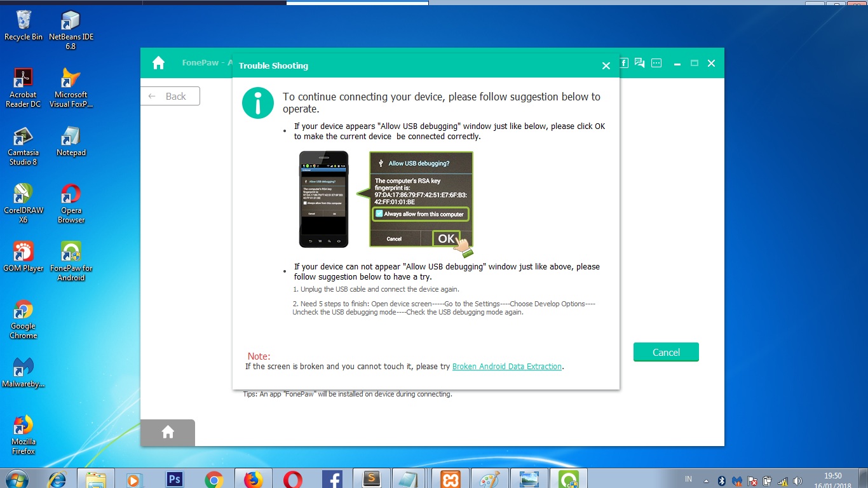Screen dimensions: 868x488
Task: Switch to Firefox in taskbar
Action: pos(253,479)
